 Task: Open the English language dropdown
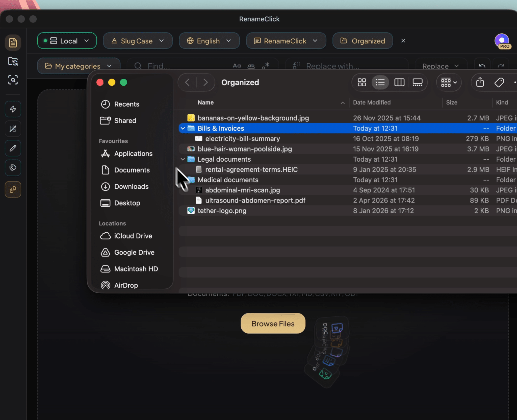click(x=209, y=41)
